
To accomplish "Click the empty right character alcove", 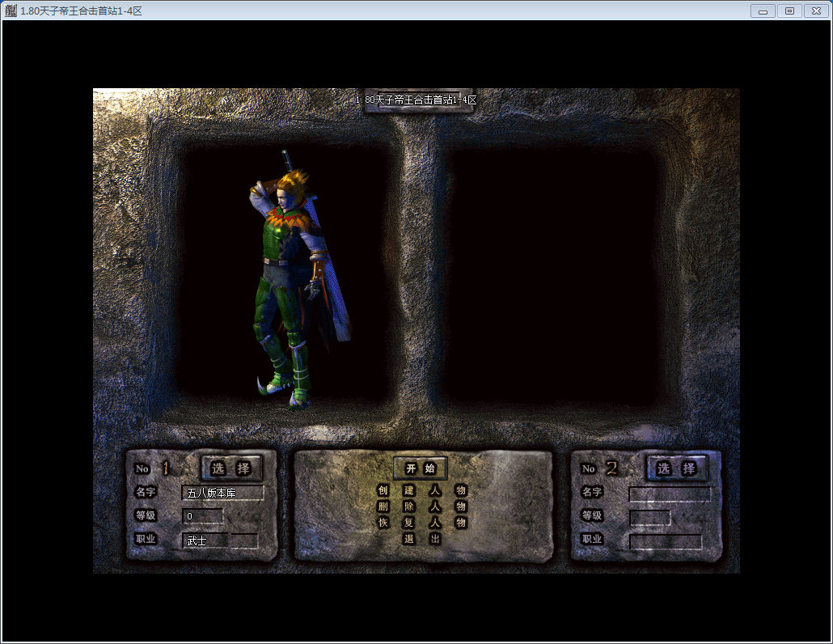I will coord(550,275).
